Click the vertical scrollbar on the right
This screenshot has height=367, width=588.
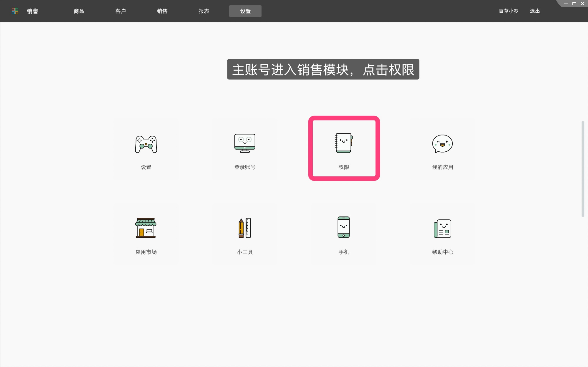583,169
